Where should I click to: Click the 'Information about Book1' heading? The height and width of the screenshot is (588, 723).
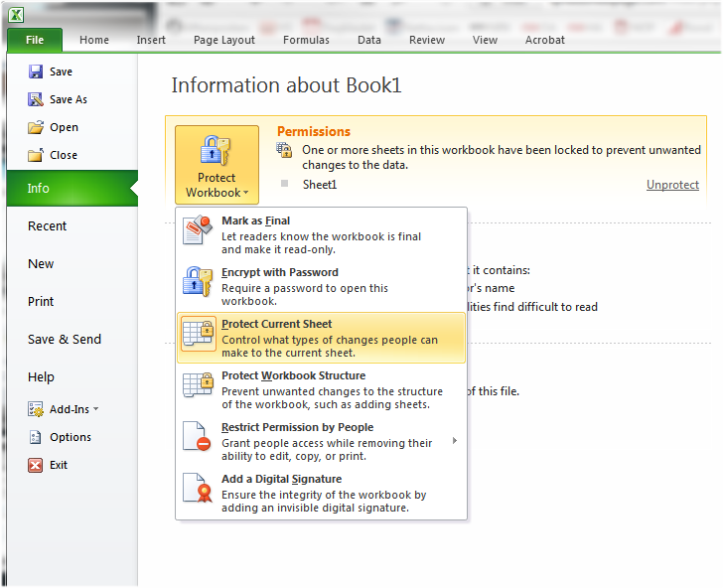286,85
